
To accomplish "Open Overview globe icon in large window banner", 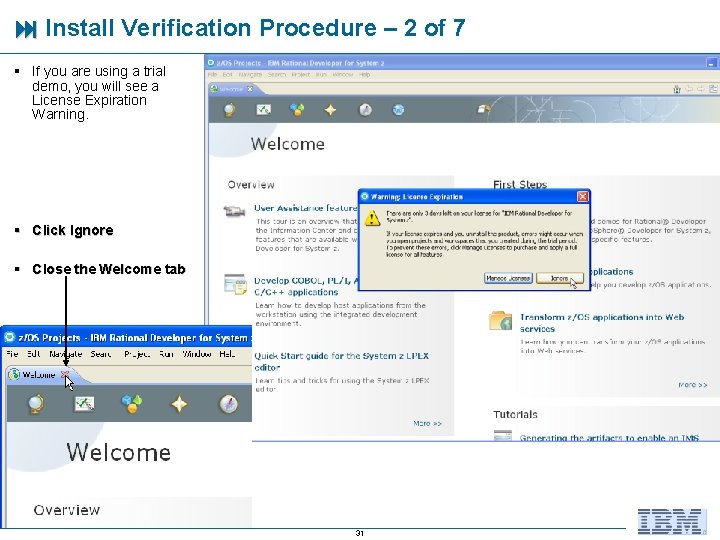I will [x=230, y=110].
